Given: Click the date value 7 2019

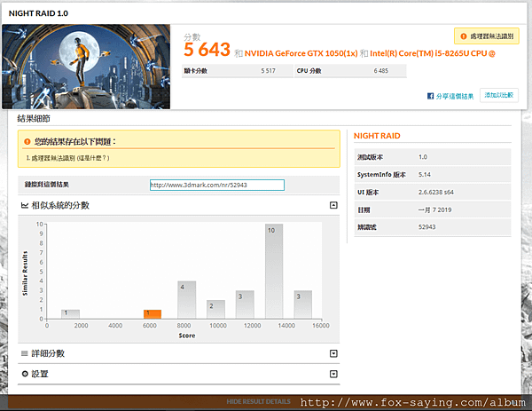Looking at the screenshot, I should (x=434, y=209).
